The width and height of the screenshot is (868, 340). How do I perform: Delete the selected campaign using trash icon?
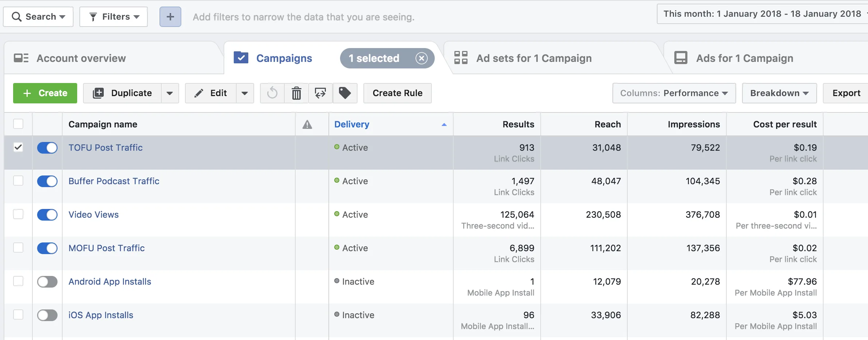pyautogui.click(x=296, y=93)
